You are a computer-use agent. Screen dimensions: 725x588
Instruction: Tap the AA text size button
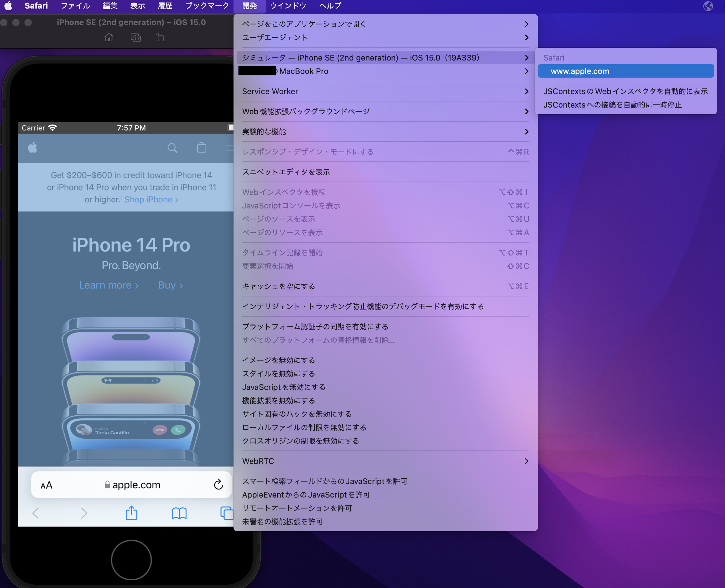point(46,485)
